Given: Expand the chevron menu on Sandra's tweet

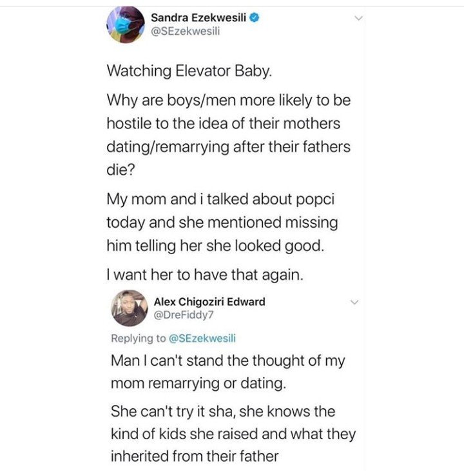Looking at the screenshot, I should [359, 18].
